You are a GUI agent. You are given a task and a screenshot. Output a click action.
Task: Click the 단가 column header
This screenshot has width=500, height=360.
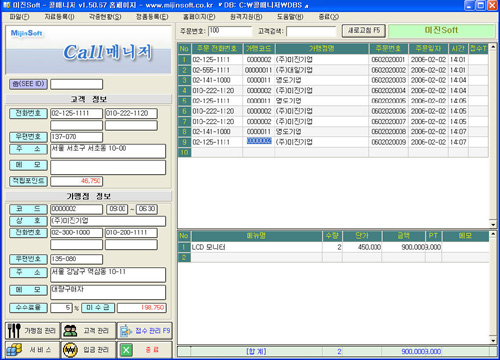[362, 236]
